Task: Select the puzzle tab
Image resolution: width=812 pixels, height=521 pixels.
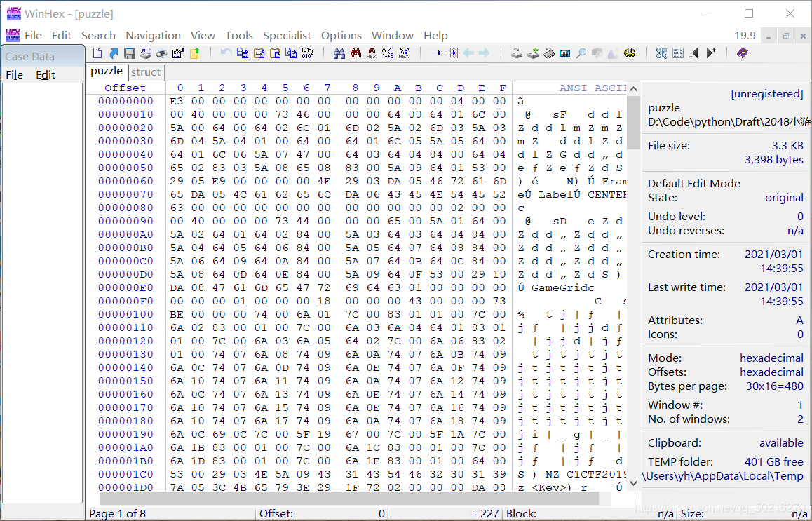Action: click(107, 72)
